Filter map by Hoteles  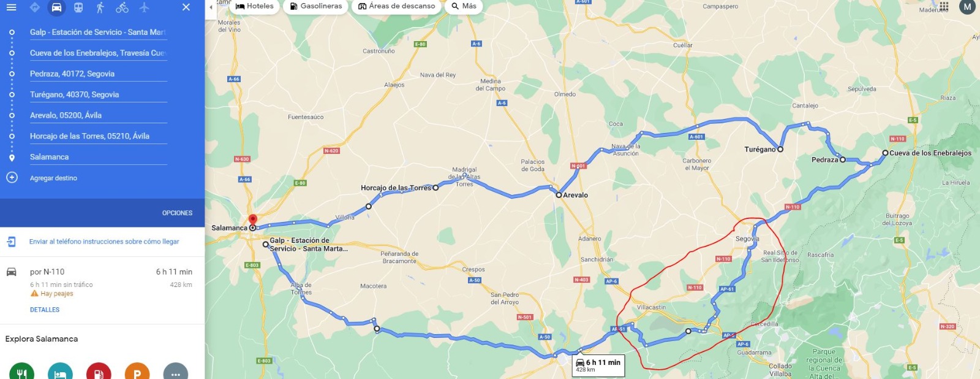[x=255, y=6]
